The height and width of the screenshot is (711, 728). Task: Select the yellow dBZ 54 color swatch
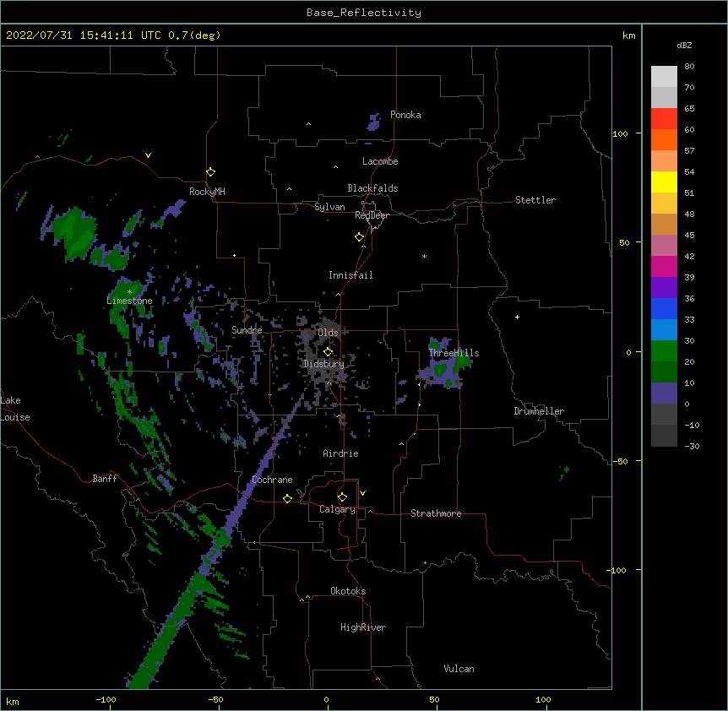coord(664,182)
